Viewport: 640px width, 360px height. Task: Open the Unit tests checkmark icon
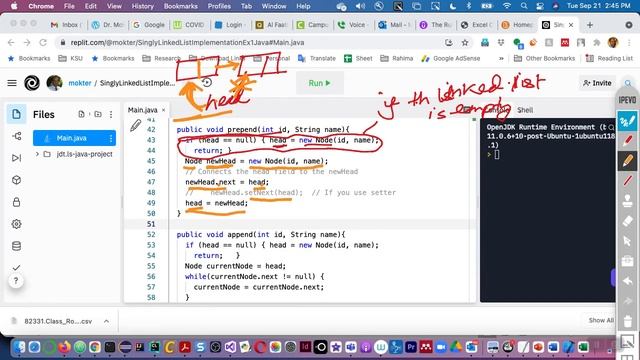pyautogui.click(x=16, y=268)
